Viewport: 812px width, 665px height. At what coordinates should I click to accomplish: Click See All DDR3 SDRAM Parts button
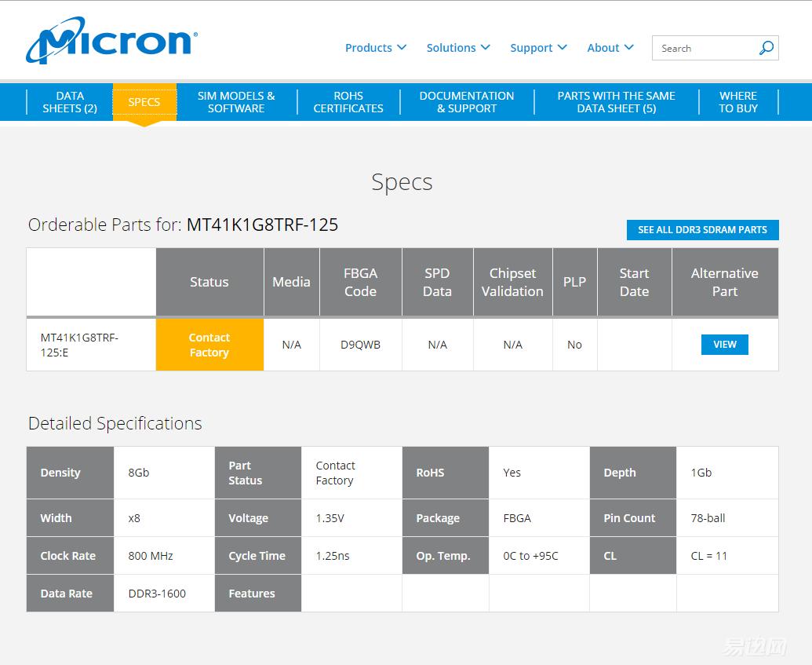[x=702, y=229]
